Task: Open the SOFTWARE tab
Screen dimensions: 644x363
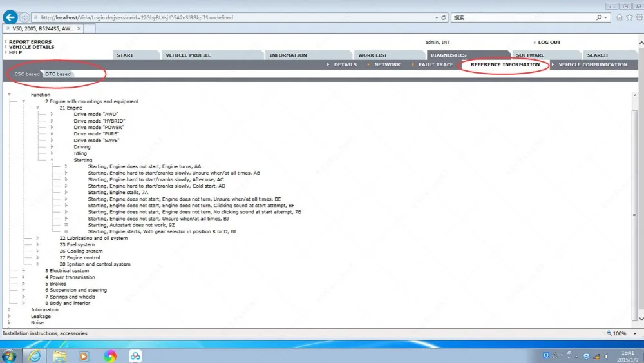Action: pyautogui.click(x=546, y=55)
